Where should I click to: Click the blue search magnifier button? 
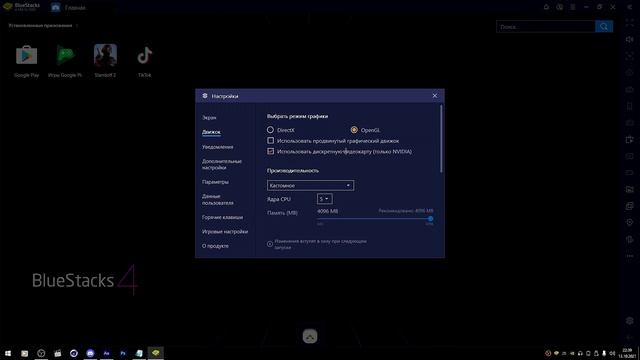click(x=604, y=27)
